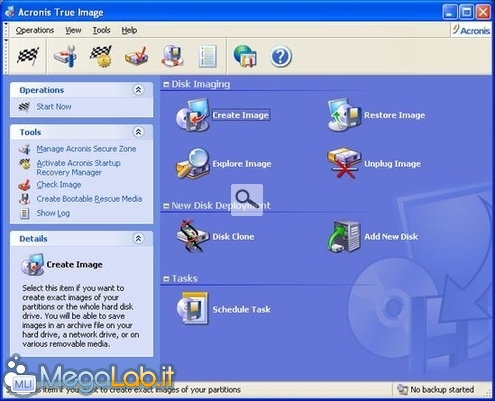The image size is (495, 401).
Task: Open the Tools menu
Action: 101,30
